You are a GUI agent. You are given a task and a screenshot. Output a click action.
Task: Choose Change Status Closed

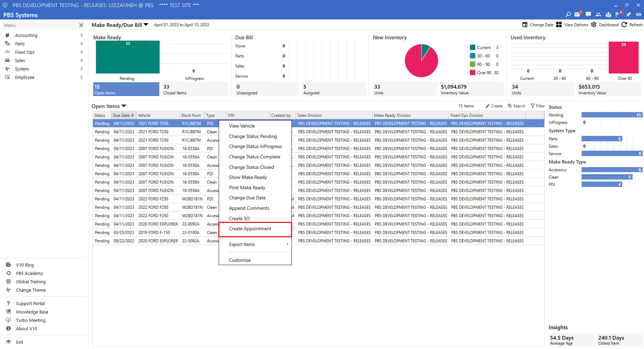[251, 167]
